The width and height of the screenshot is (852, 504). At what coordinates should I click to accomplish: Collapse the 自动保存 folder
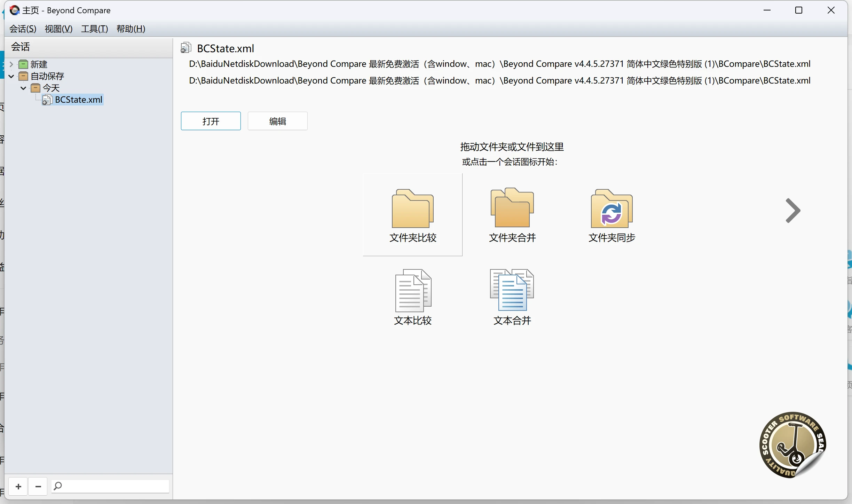[x=11, y=76]
